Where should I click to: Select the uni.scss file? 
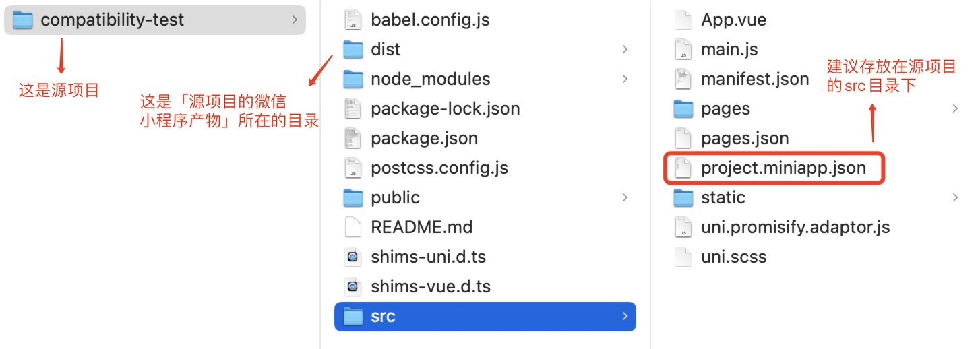(733, 257)
